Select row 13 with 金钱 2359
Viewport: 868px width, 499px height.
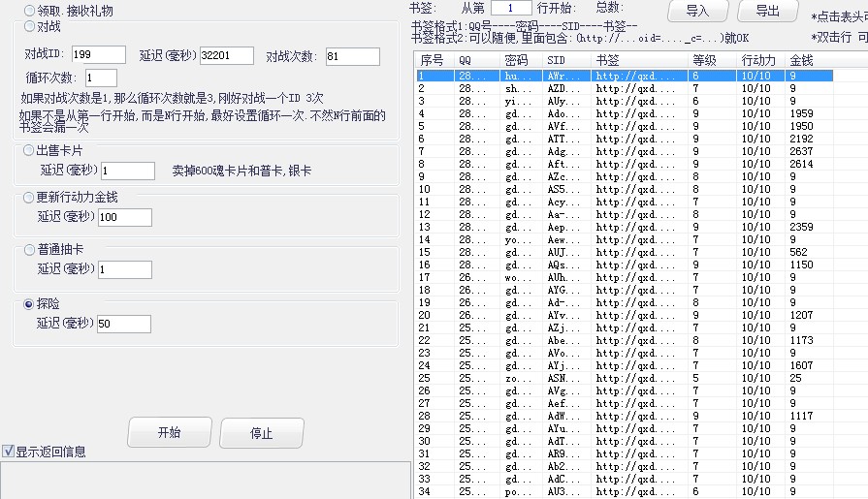tap(625, 227)
